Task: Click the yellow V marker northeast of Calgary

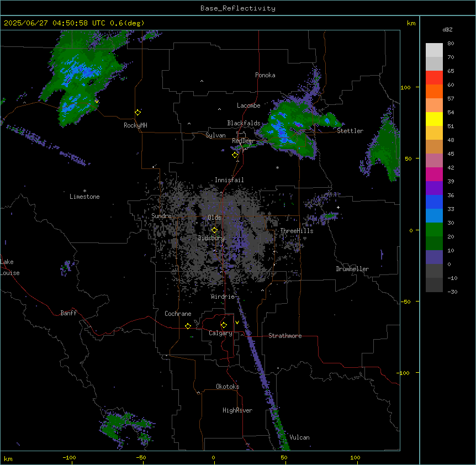Action: [237, 323]
